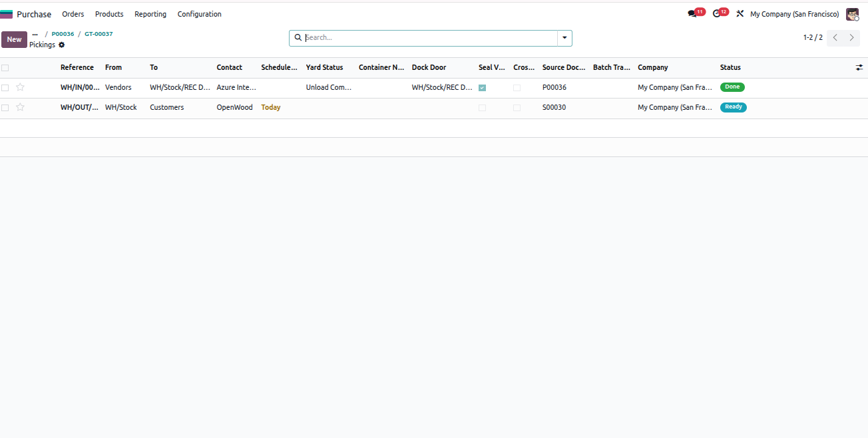Click the S00030 source document cell
This screenshot has height=438, width=868.
click(x=554, y=107)
